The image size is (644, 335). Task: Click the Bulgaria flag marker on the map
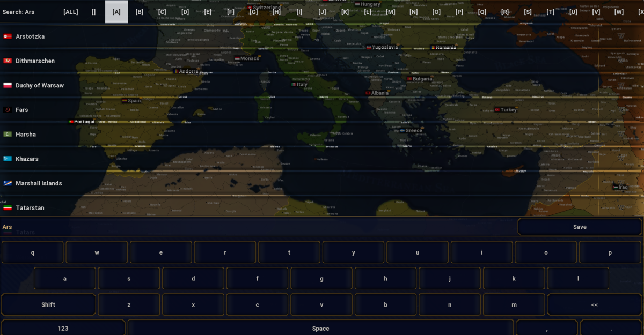coord(409,79)
